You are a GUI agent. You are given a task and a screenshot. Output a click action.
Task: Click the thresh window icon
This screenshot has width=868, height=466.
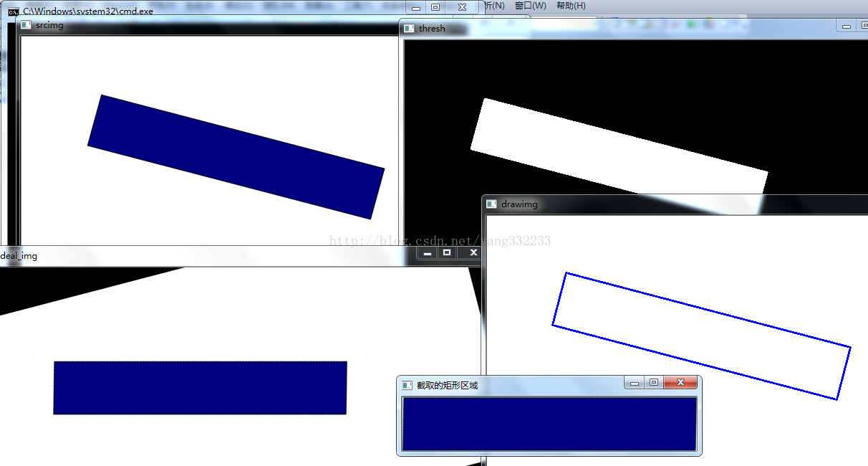coord(409,29)
